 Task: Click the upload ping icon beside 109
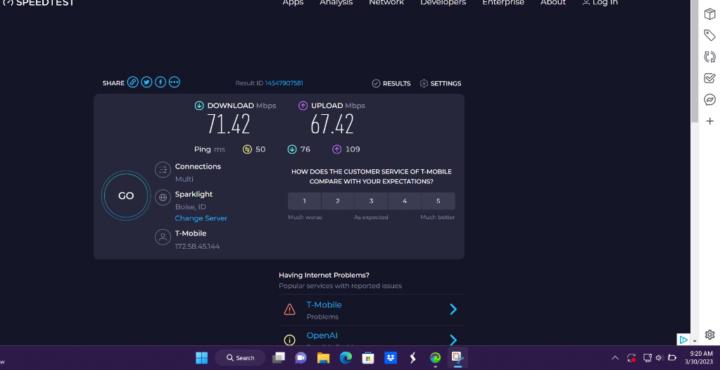[x=337, y=149]
